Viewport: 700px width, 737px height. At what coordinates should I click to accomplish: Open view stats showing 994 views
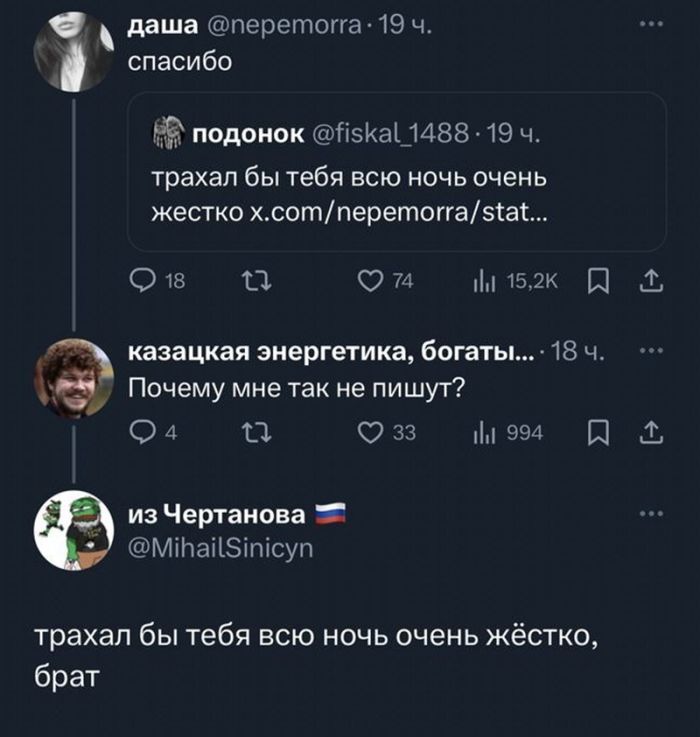coord(484,432)
